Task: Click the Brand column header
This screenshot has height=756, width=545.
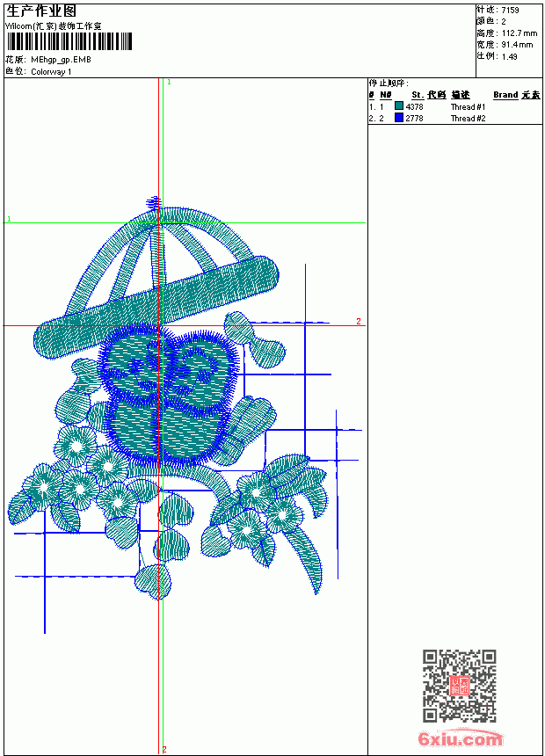Action: (505, 95)
